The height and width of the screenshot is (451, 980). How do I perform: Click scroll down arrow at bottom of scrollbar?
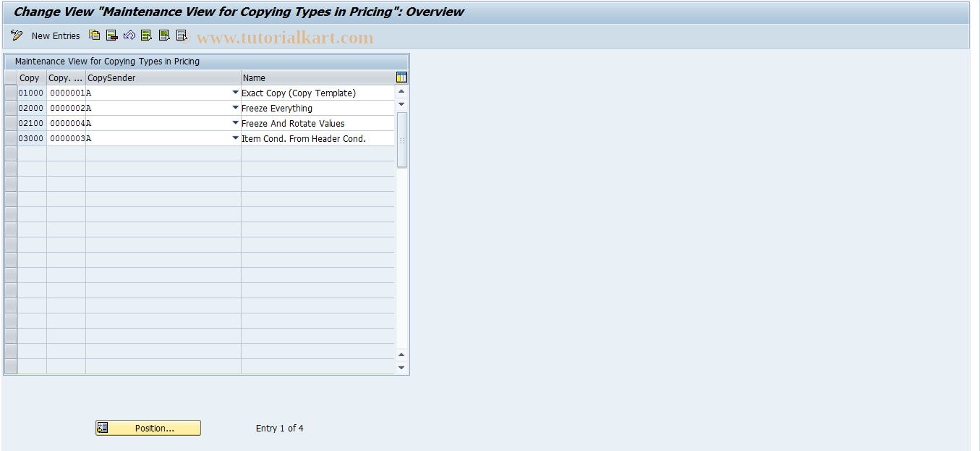402,367
